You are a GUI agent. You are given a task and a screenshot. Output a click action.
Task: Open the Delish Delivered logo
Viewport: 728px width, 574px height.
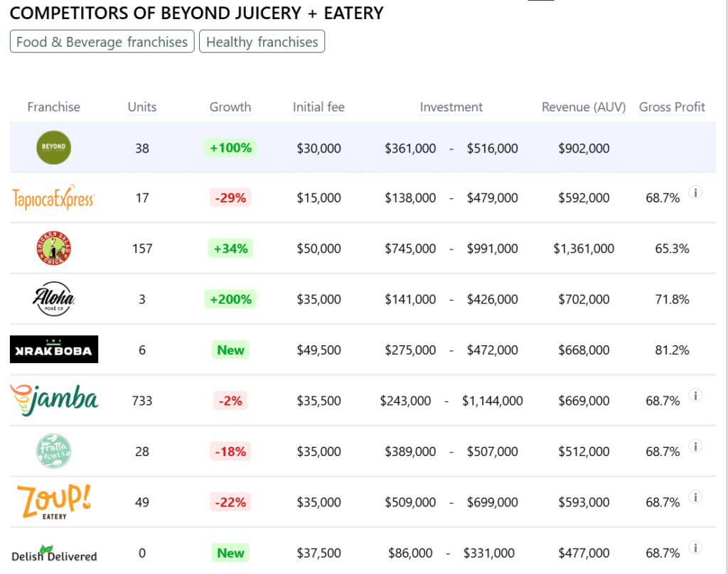(x=54, y=553)
